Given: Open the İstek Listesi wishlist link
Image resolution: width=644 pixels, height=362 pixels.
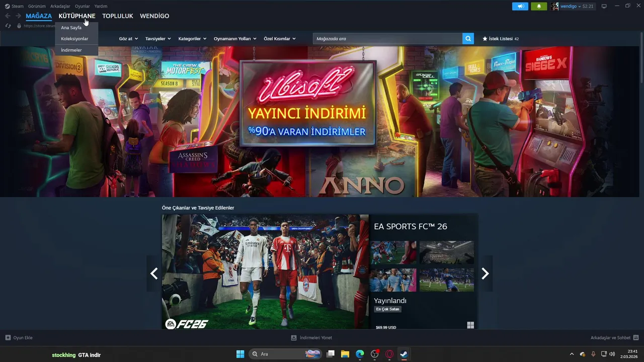Looking at the screenshot, I should [x=501, y=39].
